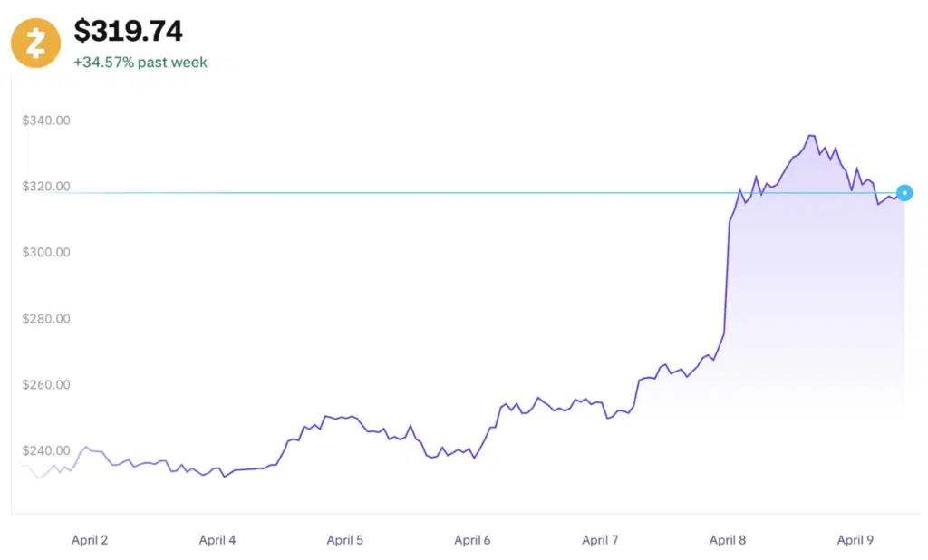Click the blue current-price marker dot
This screenshot has width=928, height=560.
[904, 193]
